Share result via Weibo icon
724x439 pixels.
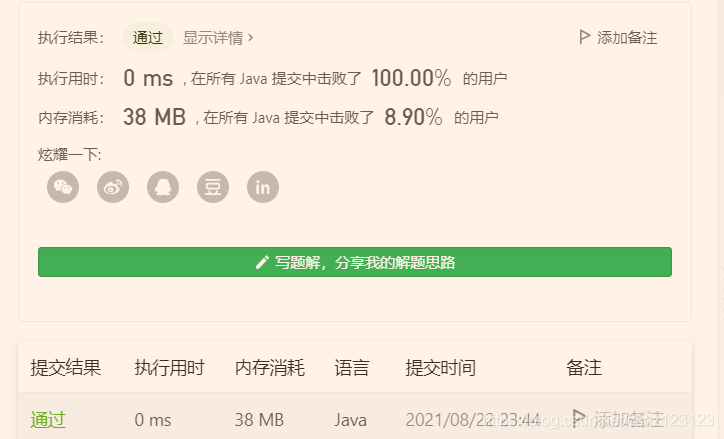coord(113,187)
